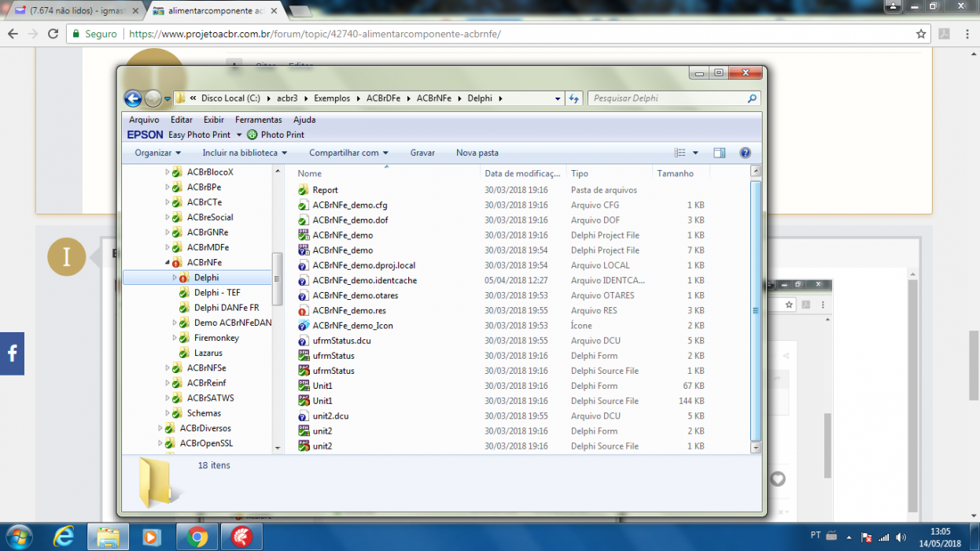The height and width of the screenshot is (551, 980).
Task: Expand the Firemonkey tree node
Action: pos(175,338)
